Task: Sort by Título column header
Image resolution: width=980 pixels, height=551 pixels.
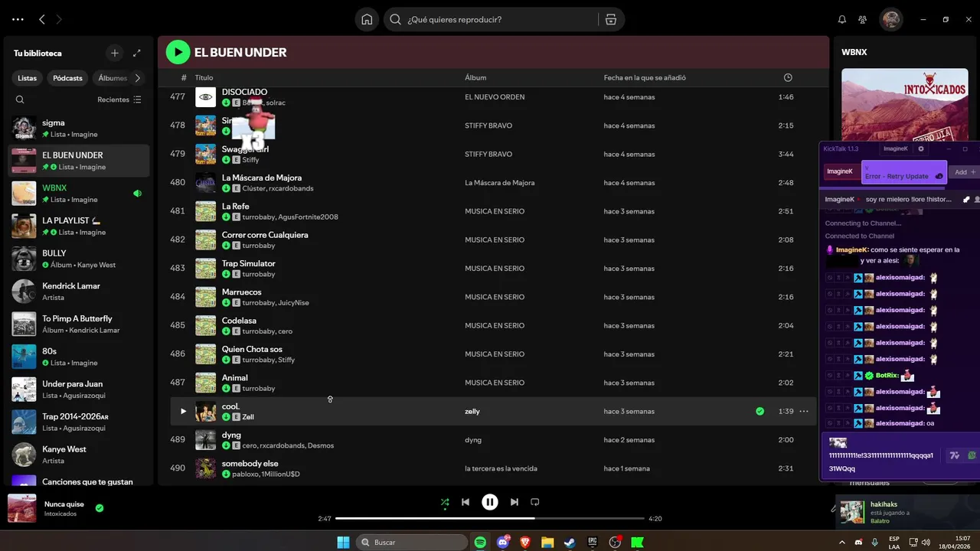Action: 204,78
